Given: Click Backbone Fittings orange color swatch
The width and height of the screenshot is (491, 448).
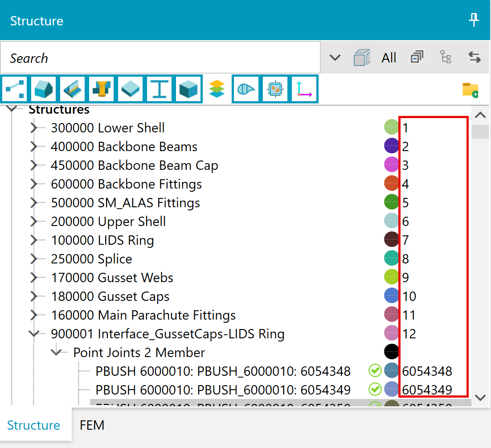Looking at the screenshot, I should pyautogui.click(x=392, y=183).
